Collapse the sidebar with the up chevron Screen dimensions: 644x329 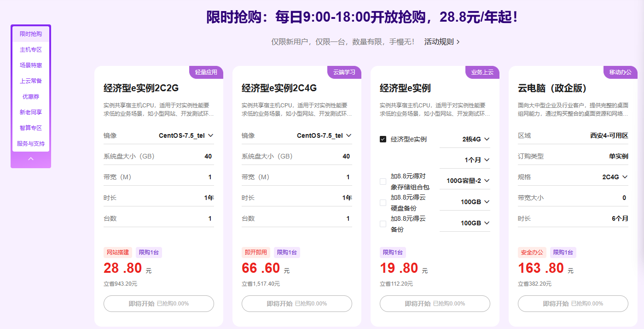pyautogui.click(x=31, y=159)
